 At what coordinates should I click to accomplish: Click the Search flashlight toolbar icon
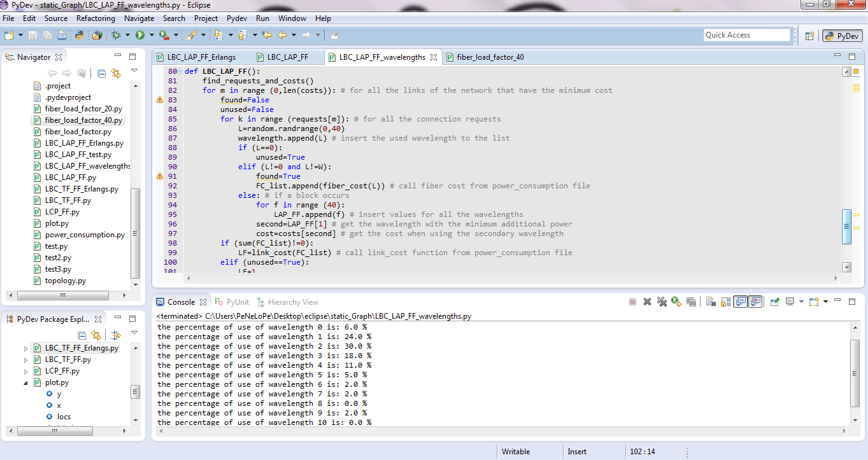tap(192, 35)
